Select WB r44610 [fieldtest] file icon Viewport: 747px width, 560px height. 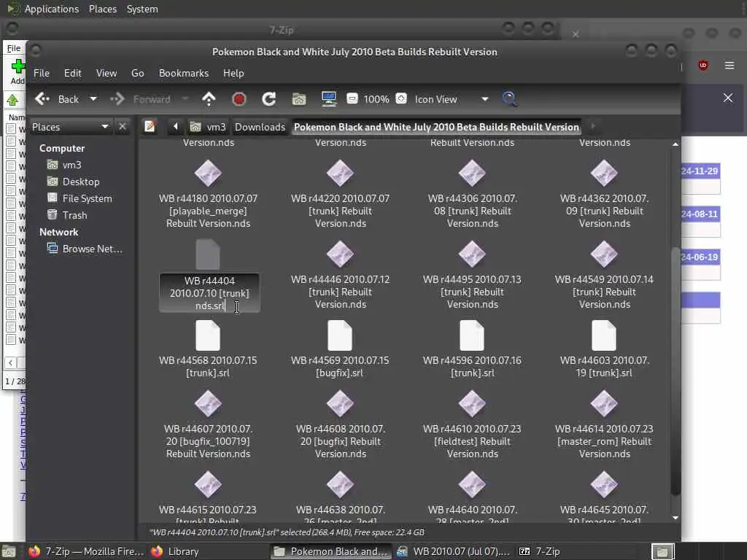pyautogui.click(x=472, y=403)
